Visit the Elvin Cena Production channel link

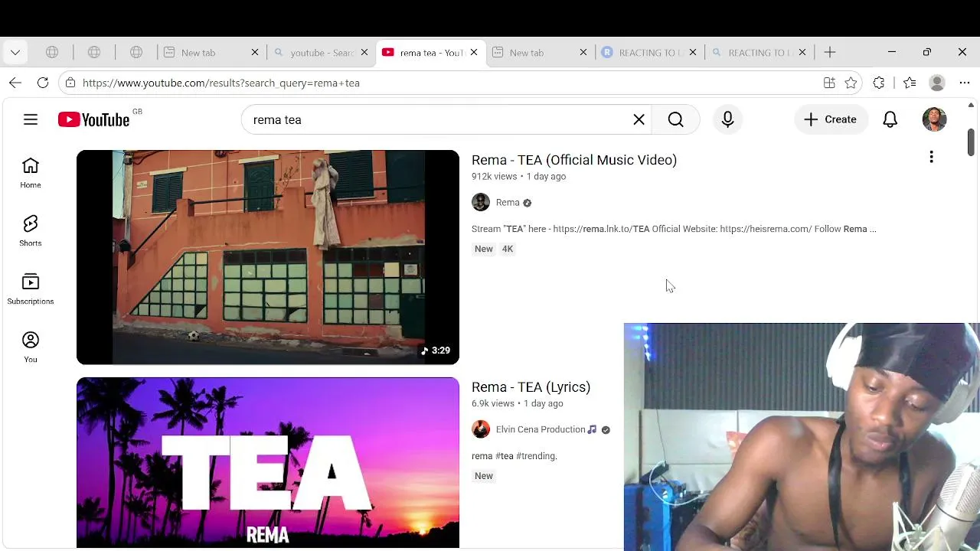(541, 429)
